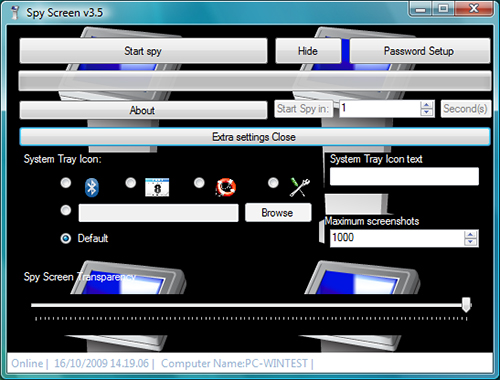
Task: Click the date 16/10/2009 14.19.06 in status bar
Action: [x=101, y=363]
